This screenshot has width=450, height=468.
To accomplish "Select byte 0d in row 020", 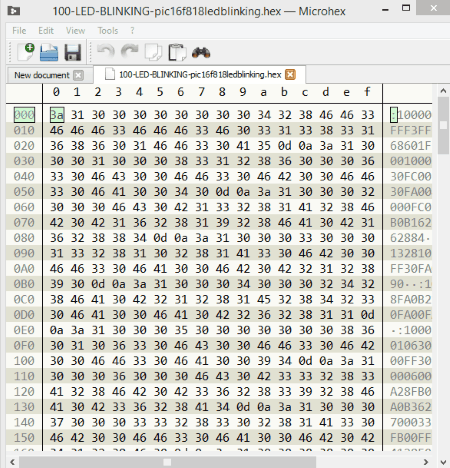I will point(285,146).
